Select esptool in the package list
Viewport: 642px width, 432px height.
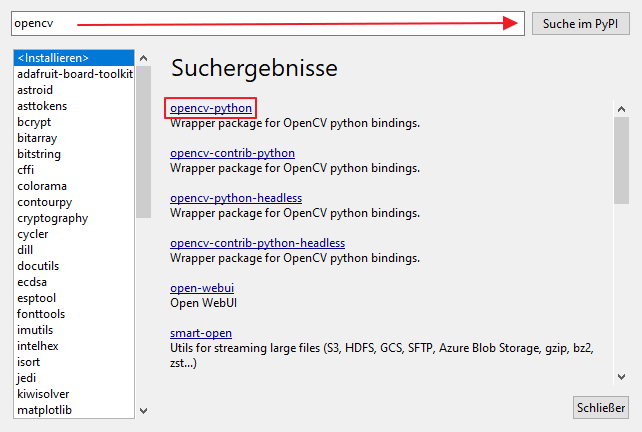coord(37,298)
